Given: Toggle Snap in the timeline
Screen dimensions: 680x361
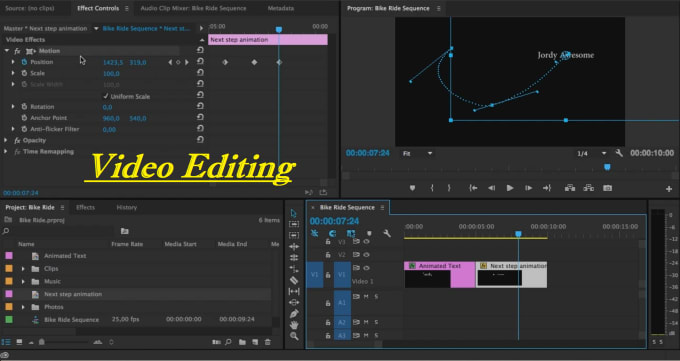Looking at the screenshot, I should click(333, 234).
